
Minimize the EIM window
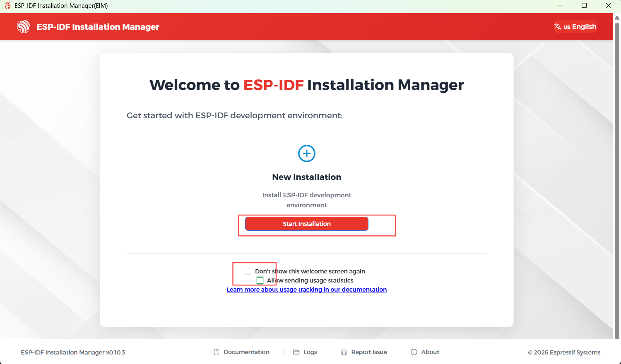[560, 5]
